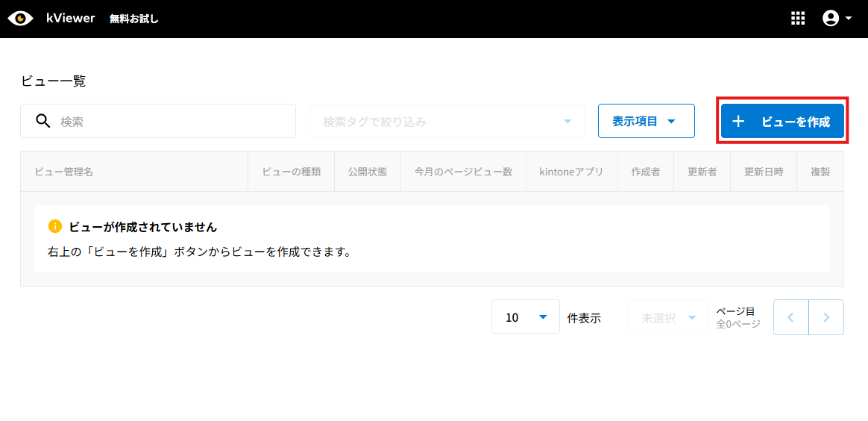
Task: Click the plus icon on ビューを作成
Action: tap(738, 122)
